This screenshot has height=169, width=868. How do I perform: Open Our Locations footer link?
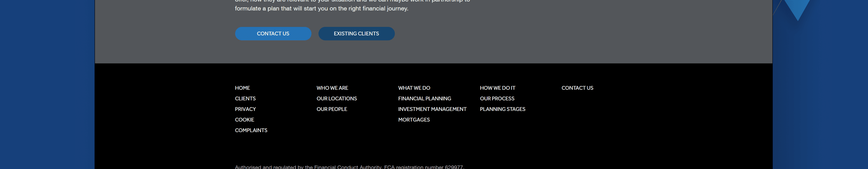coord(336,99)
